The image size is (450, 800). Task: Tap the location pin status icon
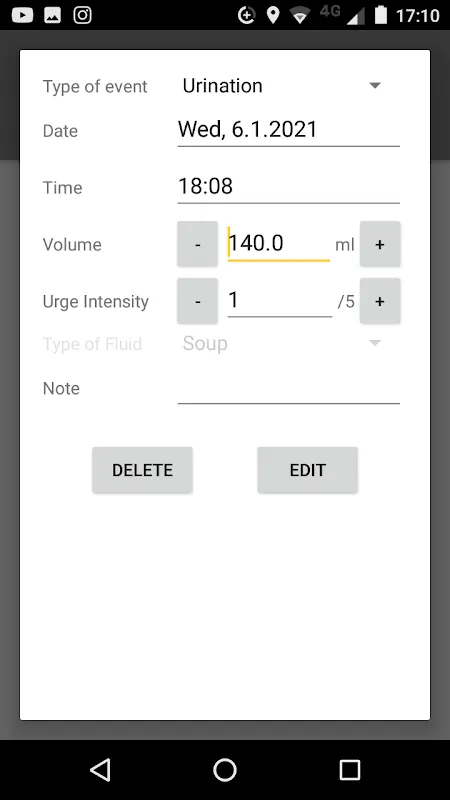pos(273,15)
